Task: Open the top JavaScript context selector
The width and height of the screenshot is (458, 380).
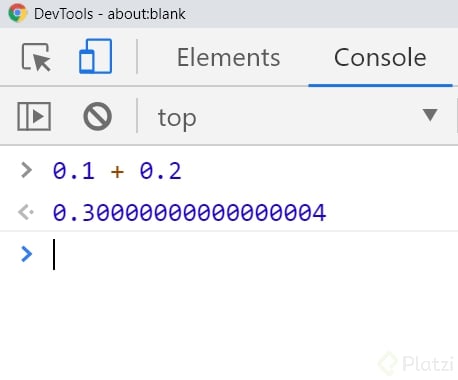Action: (297, 117)
